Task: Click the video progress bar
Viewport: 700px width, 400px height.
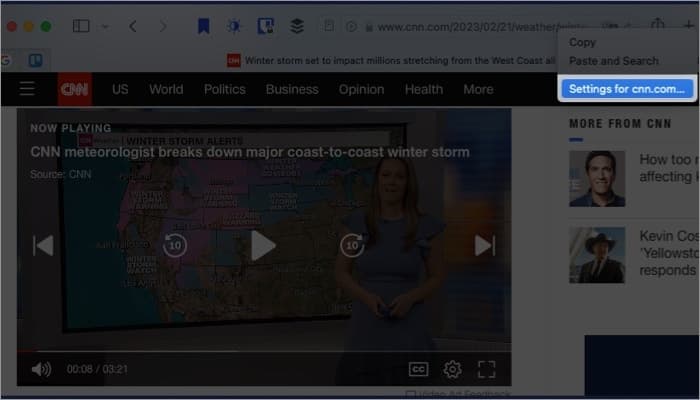Action: click(x=264, y=351)
